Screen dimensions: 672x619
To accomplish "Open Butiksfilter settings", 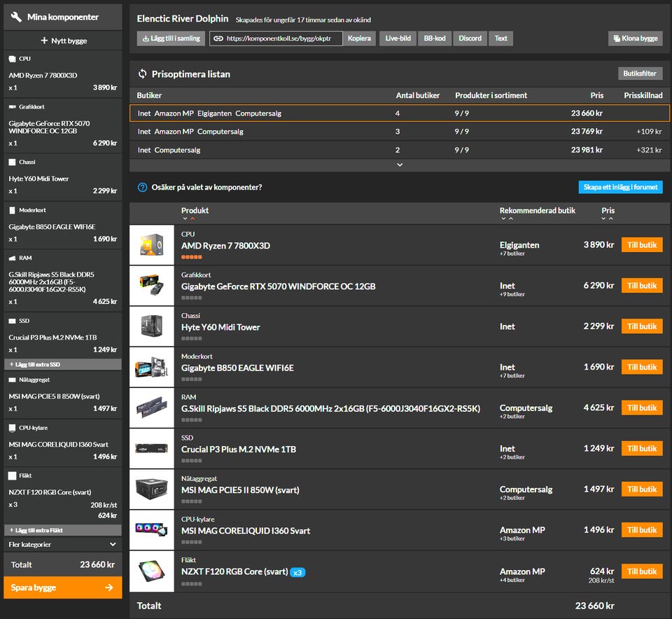I will coord(642,74).
